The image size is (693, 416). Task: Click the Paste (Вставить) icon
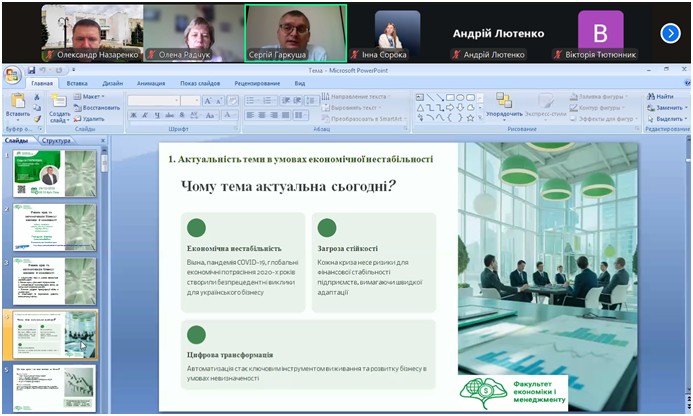click(17, 103)
